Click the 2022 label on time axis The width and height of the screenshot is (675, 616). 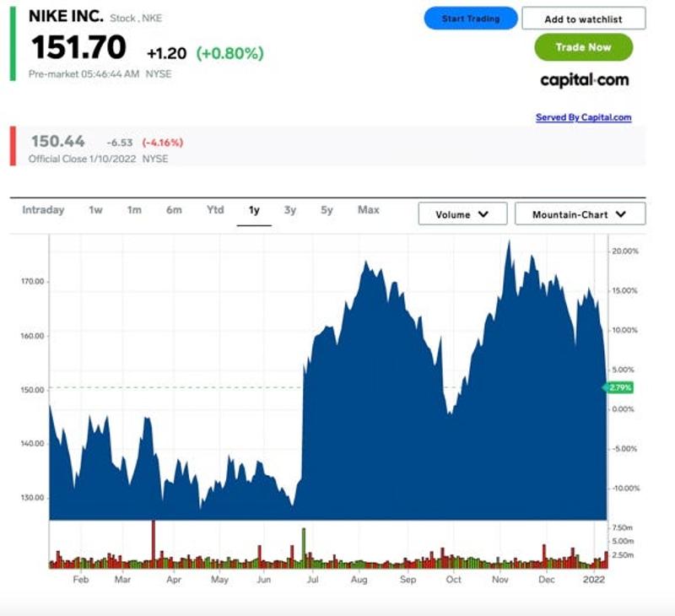point(594,580)
